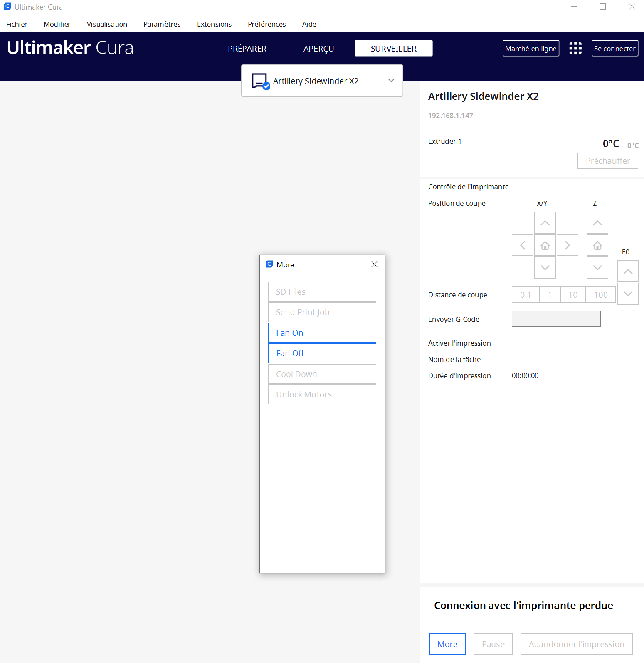Click the Nom de la tâche label
The image size is (644, 663).
pos(454,360)
